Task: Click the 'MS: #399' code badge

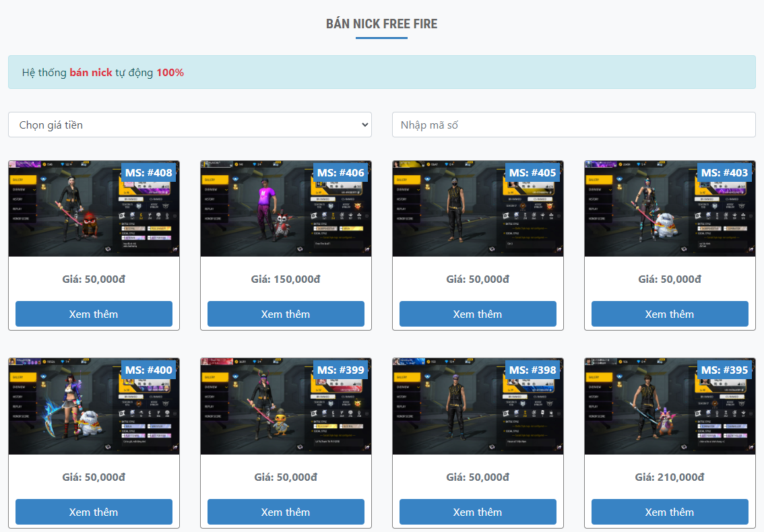Action: (341, 370)
